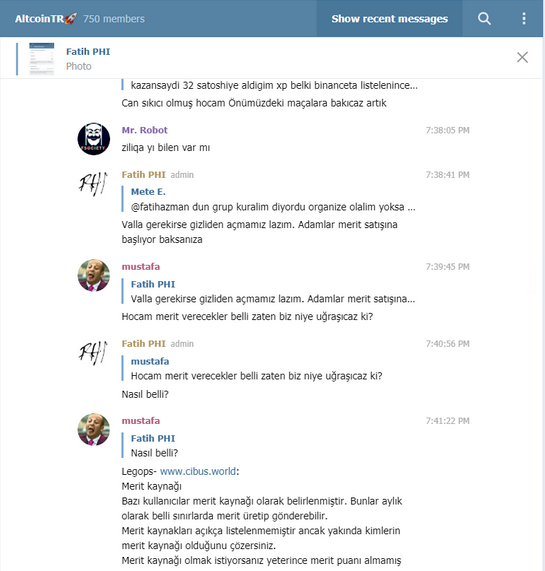545x571 pixels.
Task: Open mustafa's avatar at 7:39:45 PM message
Action: [x=94, y=275]
